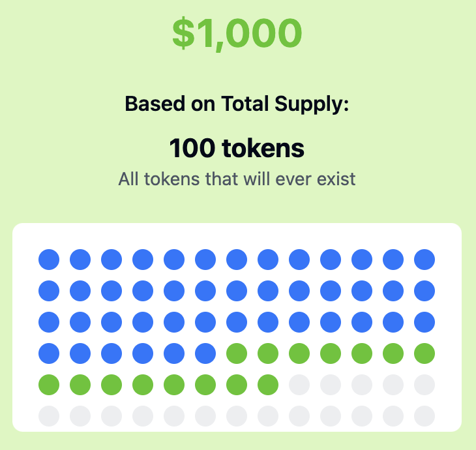Click the last green dot in fifth row

(x=268, y=385)
